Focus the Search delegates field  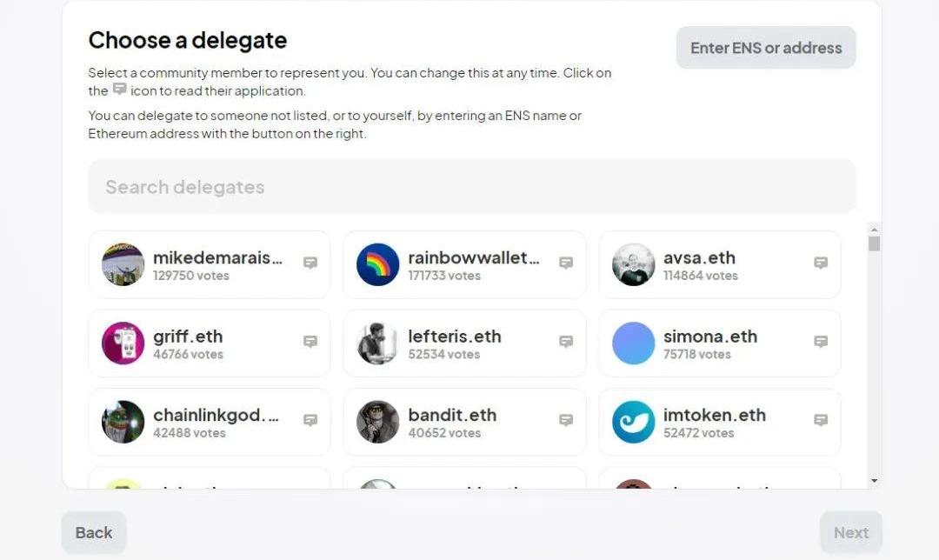[x=471, y=186]
